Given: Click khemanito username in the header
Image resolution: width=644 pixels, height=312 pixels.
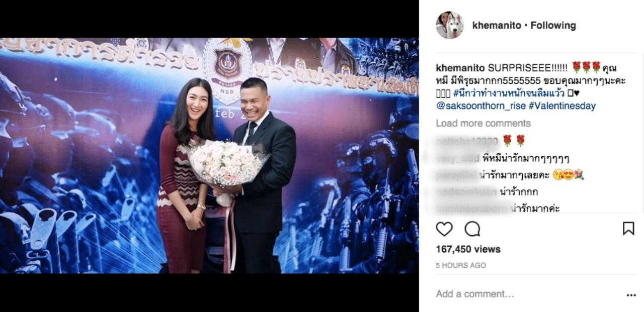Looking at the screenshot, I should (497, 25).
